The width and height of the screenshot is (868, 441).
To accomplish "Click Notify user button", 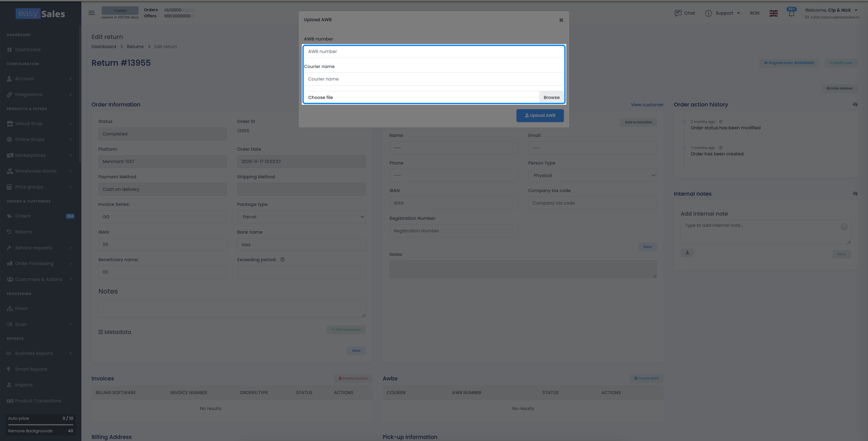I will (841, 63).
